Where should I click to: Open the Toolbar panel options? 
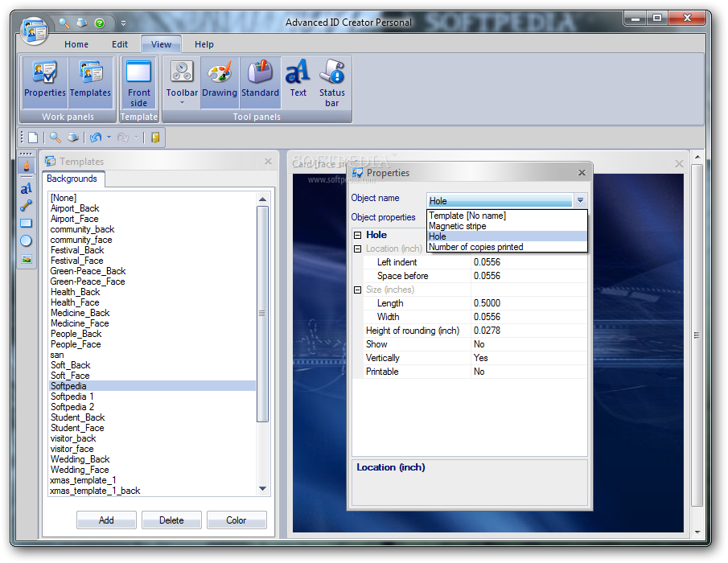(182, 83)
